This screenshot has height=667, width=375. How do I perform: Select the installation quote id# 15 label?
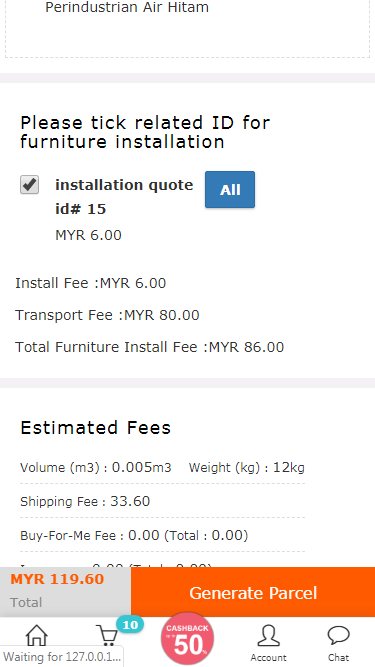[x=124, y=197]
